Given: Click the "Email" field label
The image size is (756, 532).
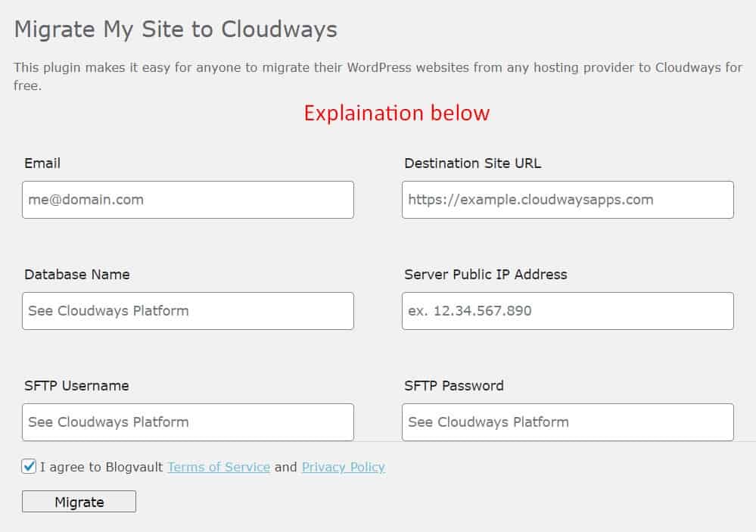Looking at the screenshot, I should 42,163.
